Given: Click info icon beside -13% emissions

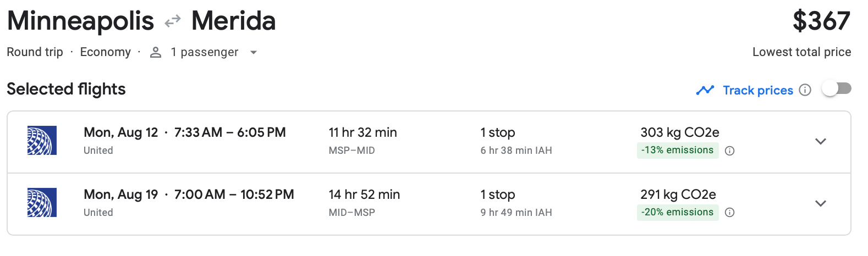Looking at the screenshot, I should coord(730,151).
